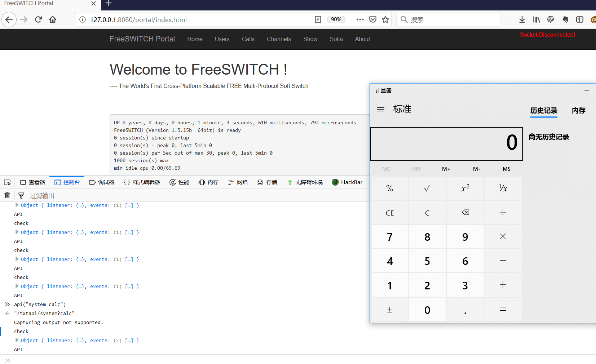Screen dimensions: 596x364
Task: Focus the Firefox 搜索 search box
Action: tap(448, 19)
